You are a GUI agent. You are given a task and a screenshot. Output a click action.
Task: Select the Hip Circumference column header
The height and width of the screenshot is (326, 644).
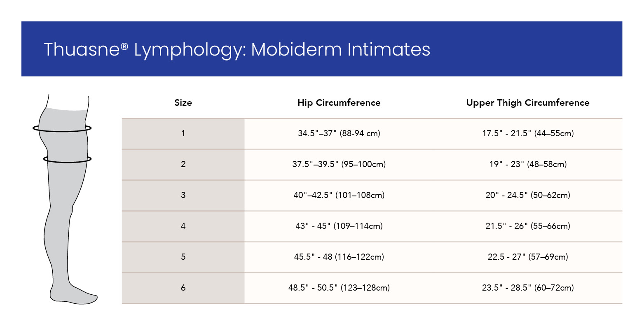click(339, 103)
